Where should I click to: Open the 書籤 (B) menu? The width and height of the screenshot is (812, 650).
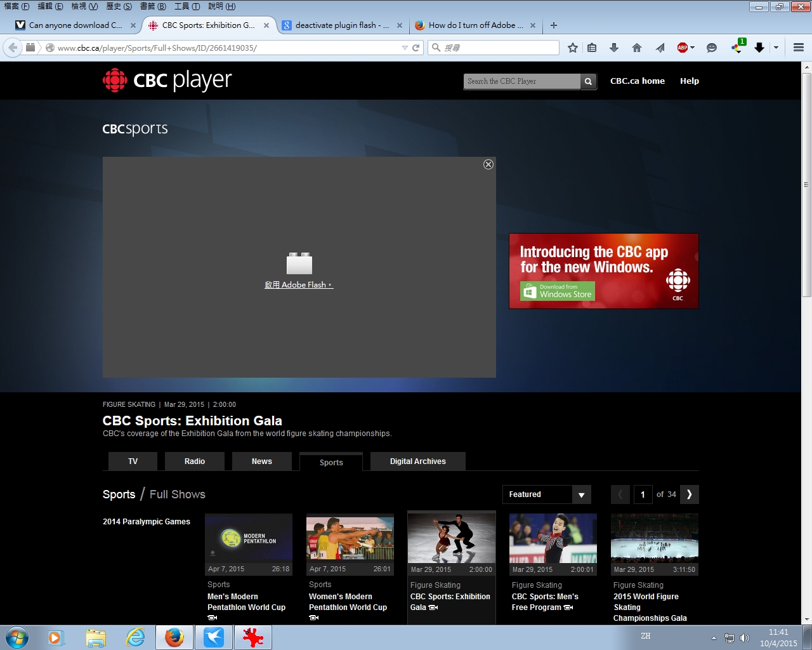tap(153, 6)
